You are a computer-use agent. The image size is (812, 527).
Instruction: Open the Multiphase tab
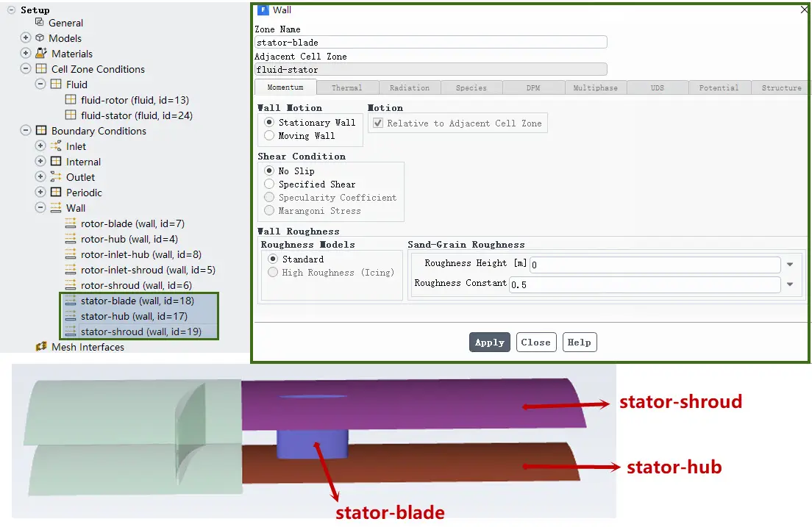(596, 88)
